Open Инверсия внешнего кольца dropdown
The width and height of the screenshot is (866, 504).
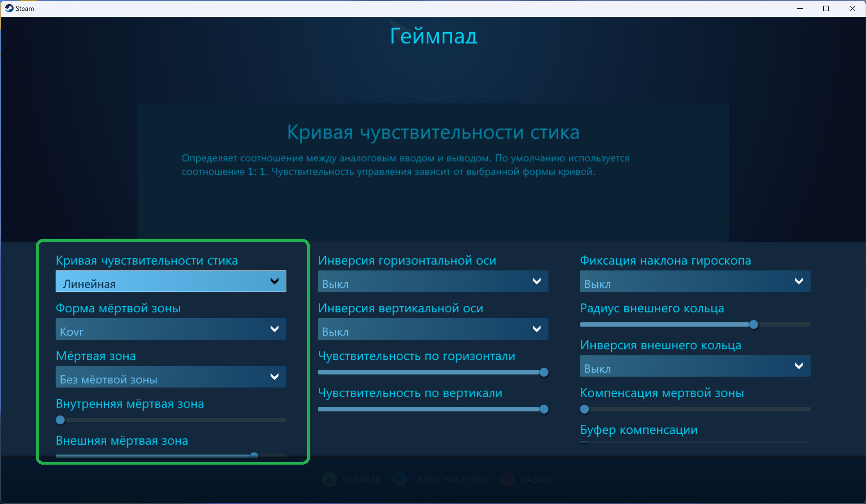coord(695,366)
